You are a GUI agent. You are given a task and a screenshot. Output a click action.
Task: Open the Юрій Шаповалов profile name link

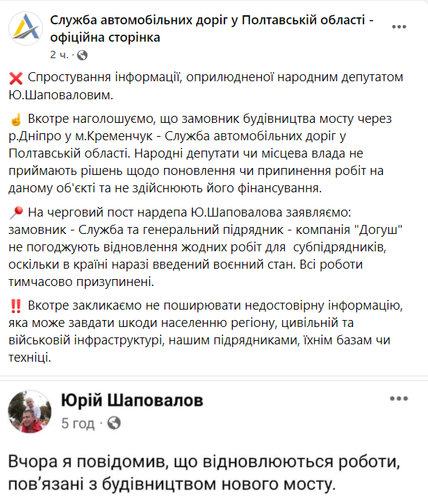click(132, 401)
